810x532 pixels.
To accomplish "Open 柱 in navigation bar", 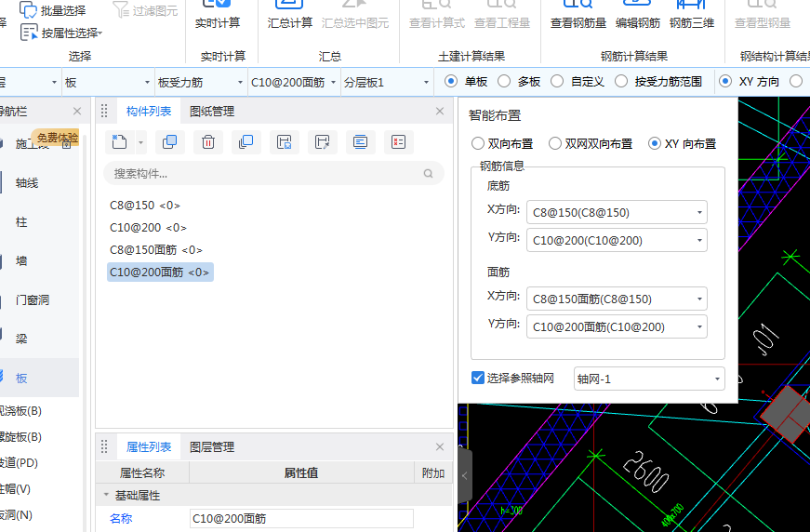I will coord(21,222).
